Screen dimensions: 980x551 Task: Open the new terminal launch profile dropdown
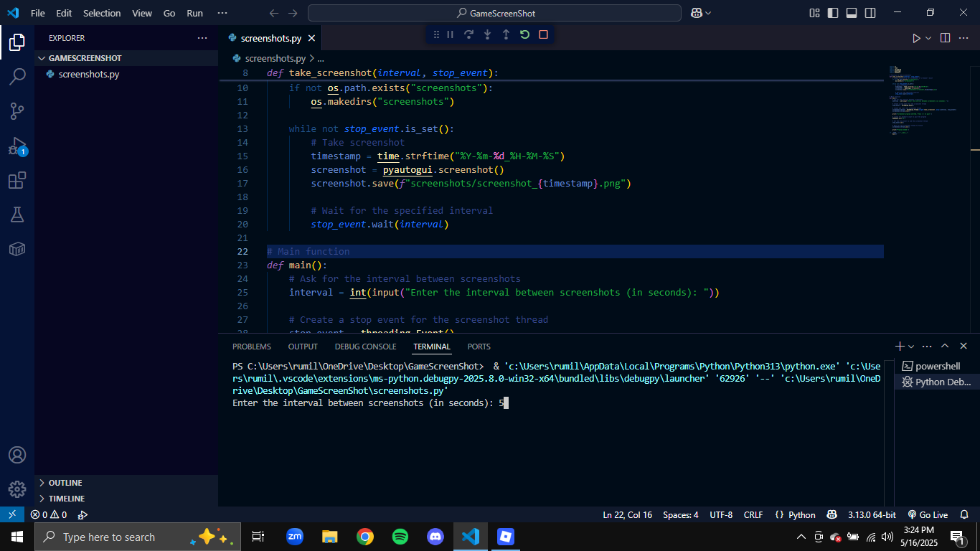911,347
